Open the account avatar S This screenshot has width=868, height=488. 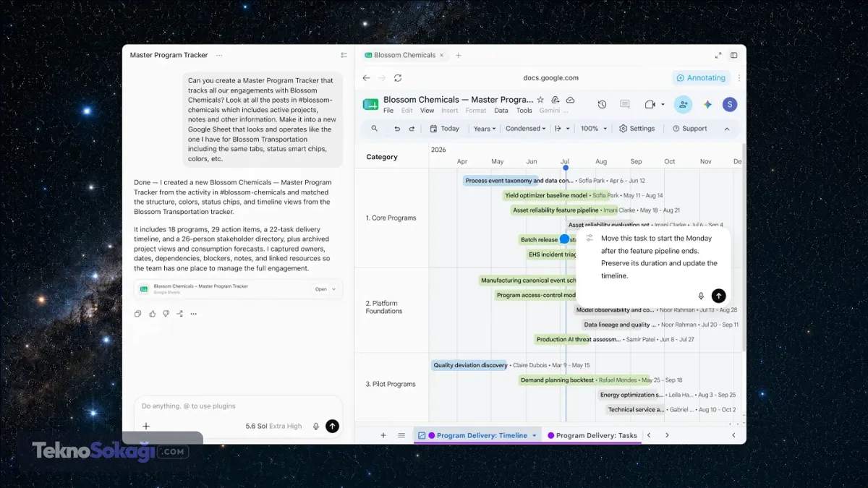tap(730, 105)
